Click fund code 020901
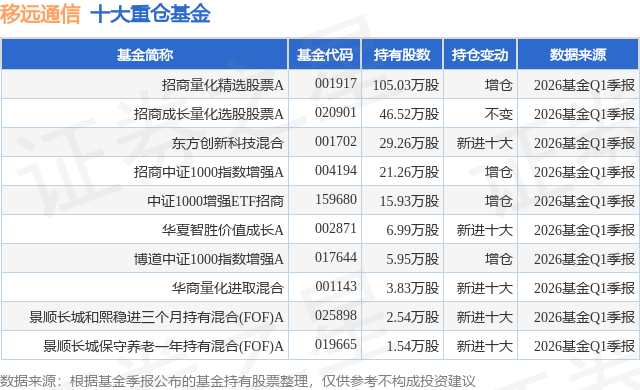Screen dimensions: 640x390 336,113
